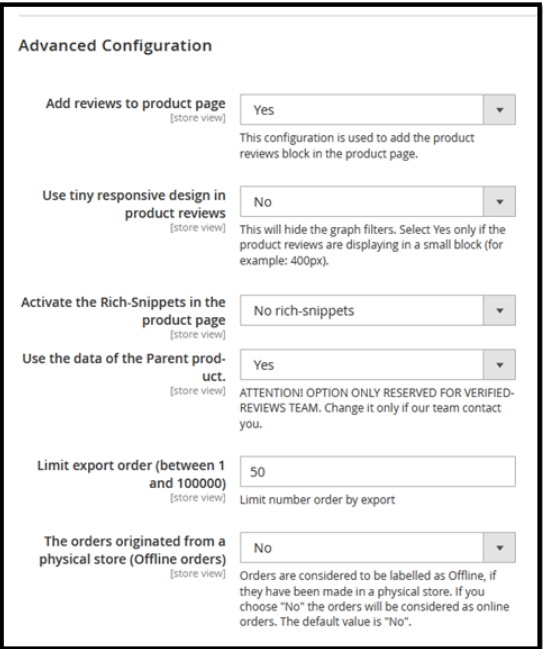Open the Offline orders dropdown showing No
543x649 pixels.
click(377, 548)
